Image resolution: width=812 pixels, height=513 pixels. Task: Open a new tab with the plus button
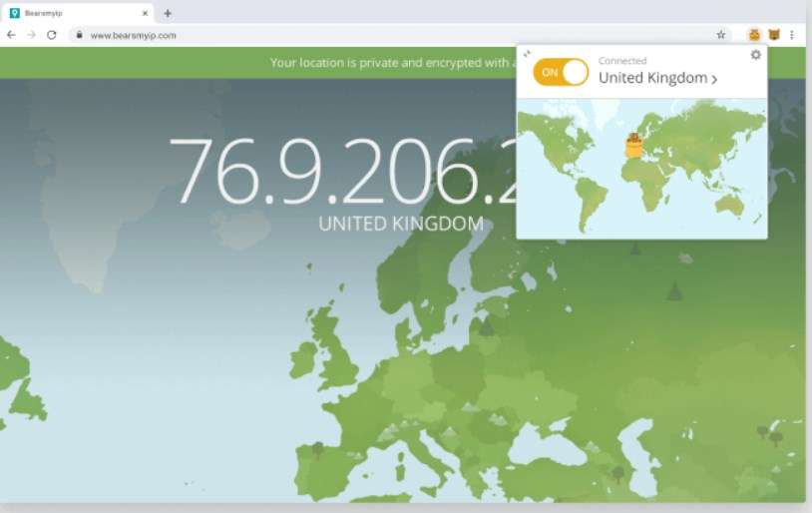click(x=168, y=13)
